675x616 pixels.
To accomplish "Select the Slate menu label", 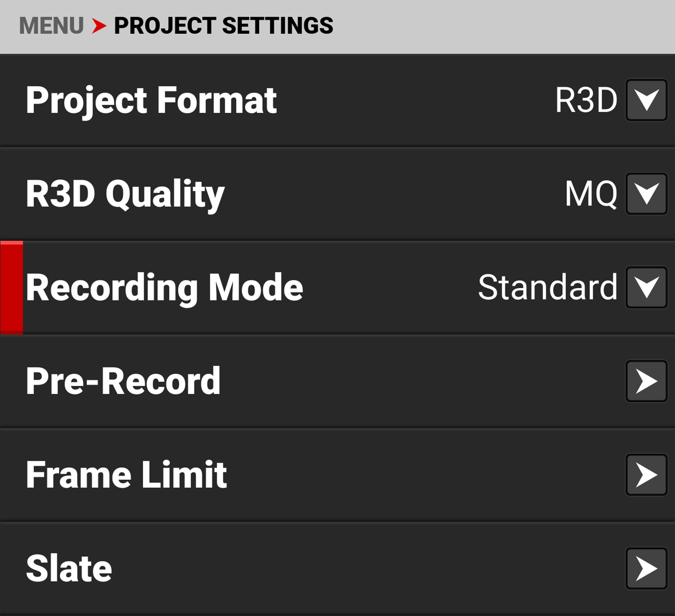I will (x=69, y=568).
